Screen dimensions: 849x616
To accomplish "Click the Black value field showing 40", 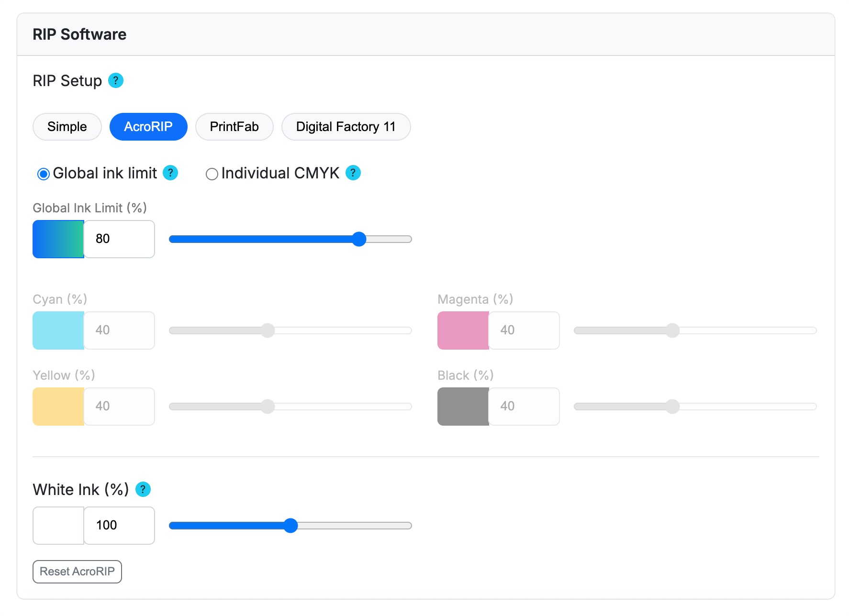I will pos(524,406).
